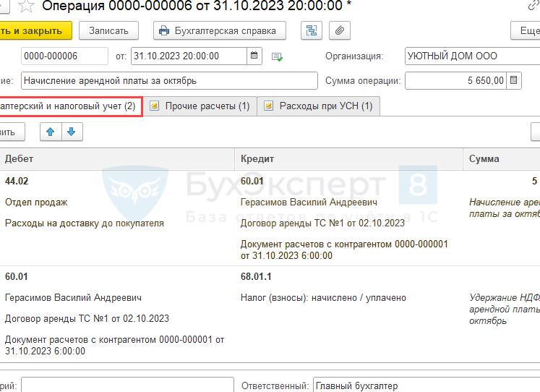This screenshot has height=392, width=540.
Task: Edit the date field 31.10.2023 20:00:00
Action: coord(189,56)
